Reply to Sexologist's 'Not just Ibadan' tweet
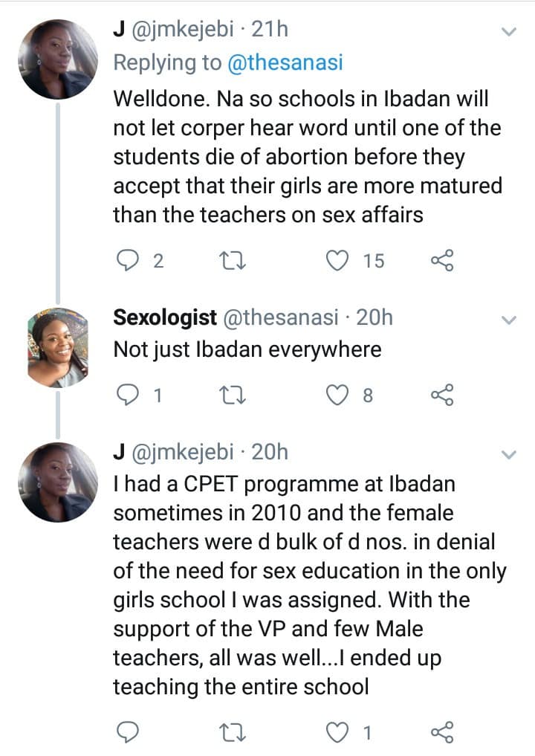The height and width of the screenshot is (756, 535). point(129,395)
